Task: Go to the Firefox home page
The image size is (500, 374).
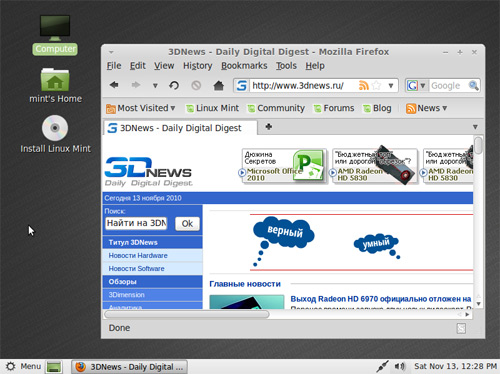Action: (x=218, y=86)
